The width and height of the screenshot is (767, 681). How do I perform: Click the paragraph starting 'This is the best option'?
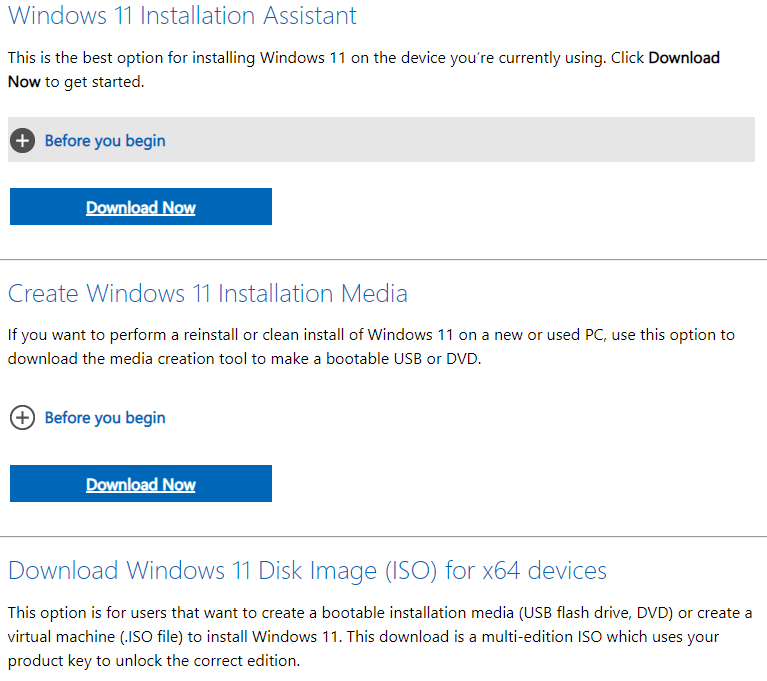click(x=363, y=69)
